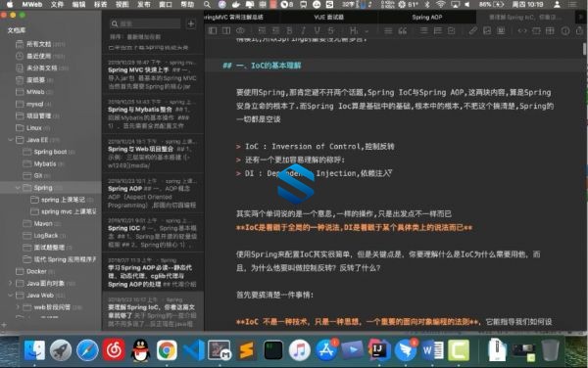Click the outdent toolbar icon

262,30
